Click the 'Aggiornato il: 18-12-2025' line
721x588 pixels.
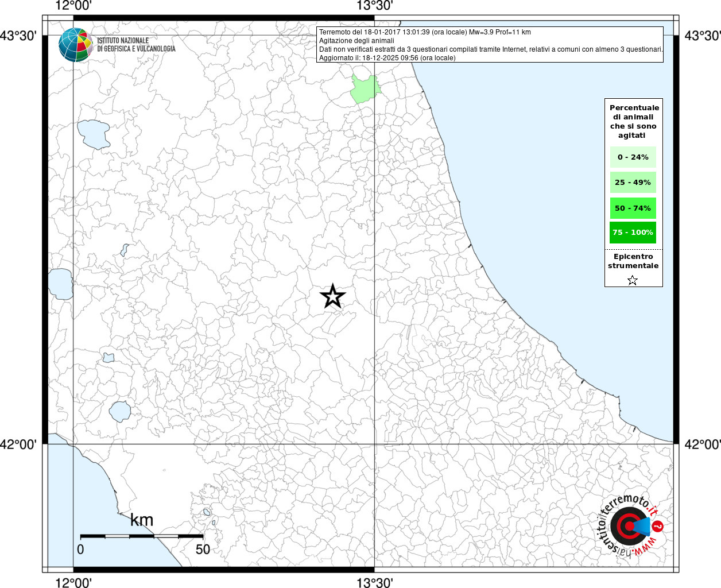[387, 58]
